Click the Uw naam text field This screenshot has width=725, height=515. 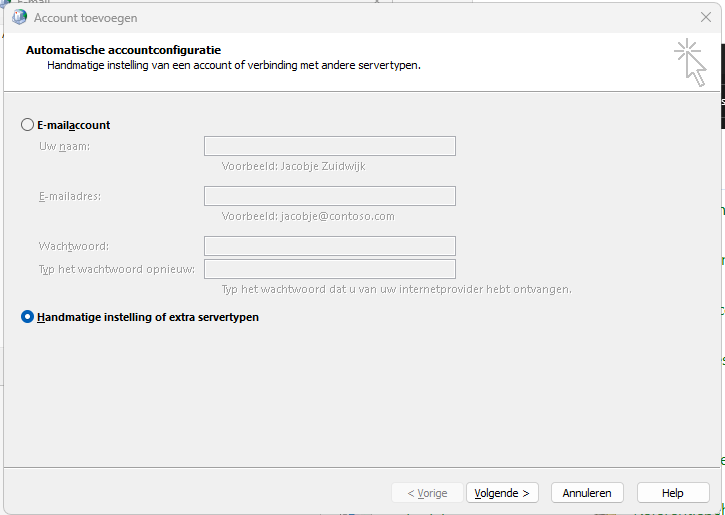coord(330,146)
